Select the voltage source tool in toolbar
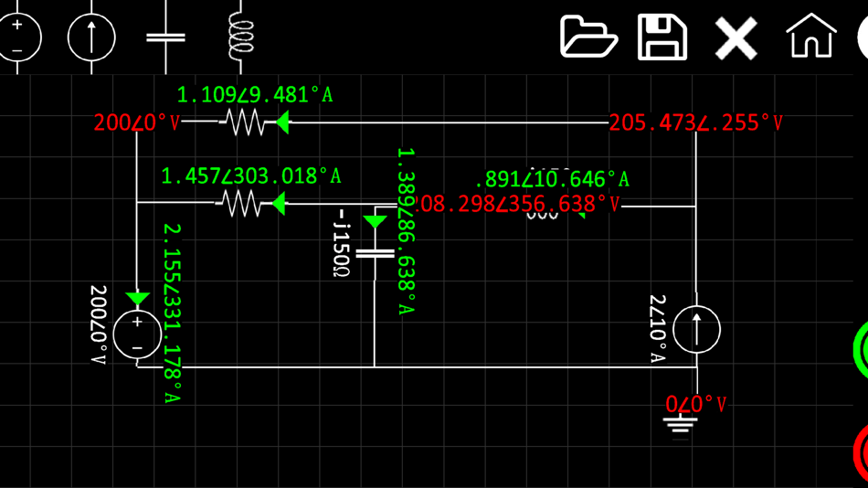The height and width of the screenshot is (488, 868). [18, 37]
